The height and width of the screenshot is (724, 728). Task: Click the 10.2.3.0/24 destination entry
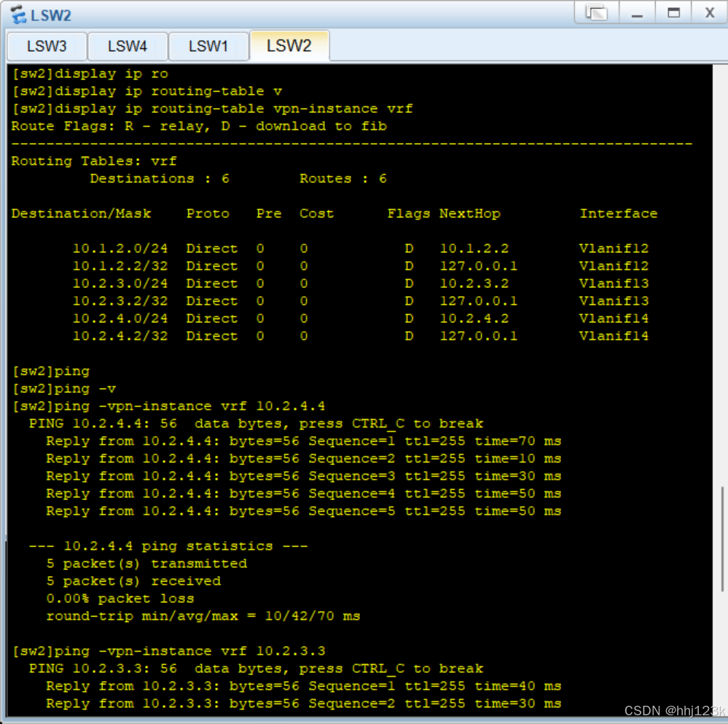coord(120,284)
